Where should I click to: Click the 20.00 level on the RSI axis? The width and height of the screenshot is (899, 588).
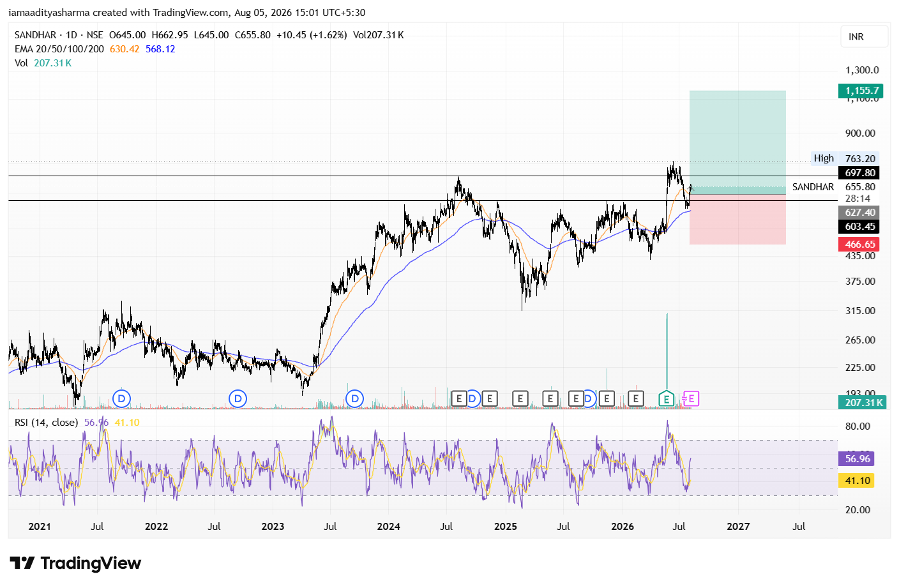[857, 510]
